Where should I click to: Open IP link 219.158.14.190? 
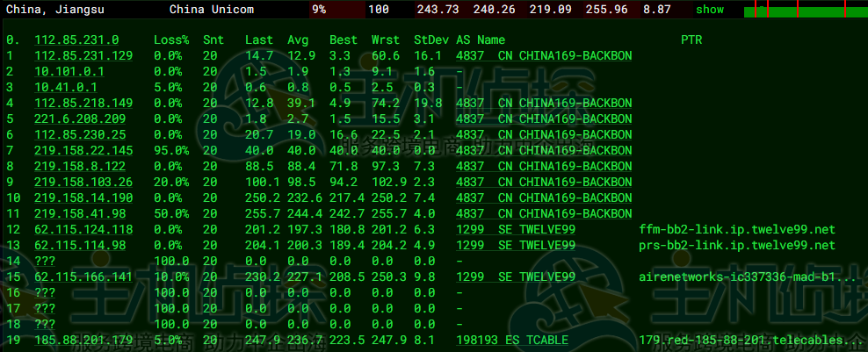click(x=83, y=198)
